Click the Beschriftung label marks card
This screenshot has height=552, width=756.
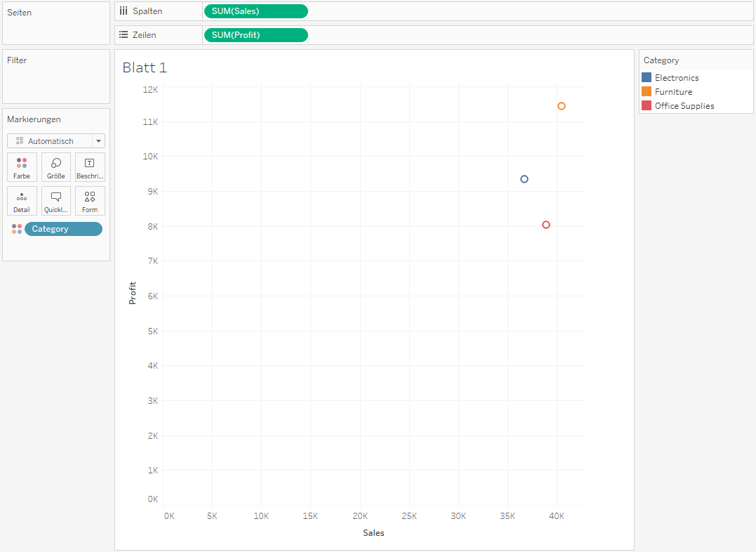click(90, 167)
